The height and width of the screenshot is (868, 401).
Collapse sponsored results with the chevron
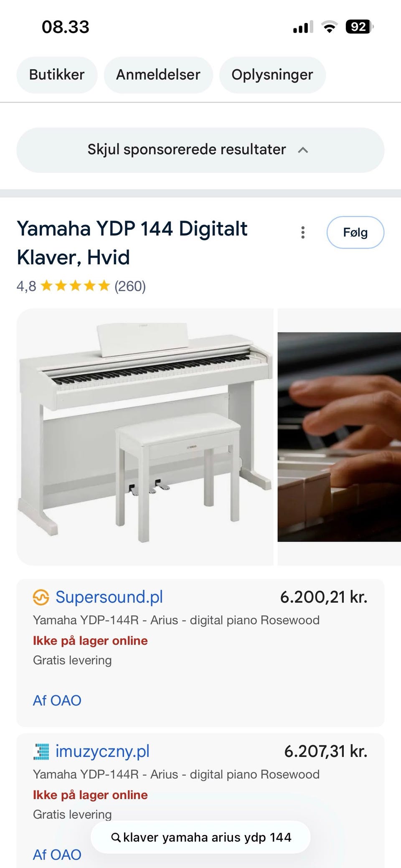click(x=303, y=150)
